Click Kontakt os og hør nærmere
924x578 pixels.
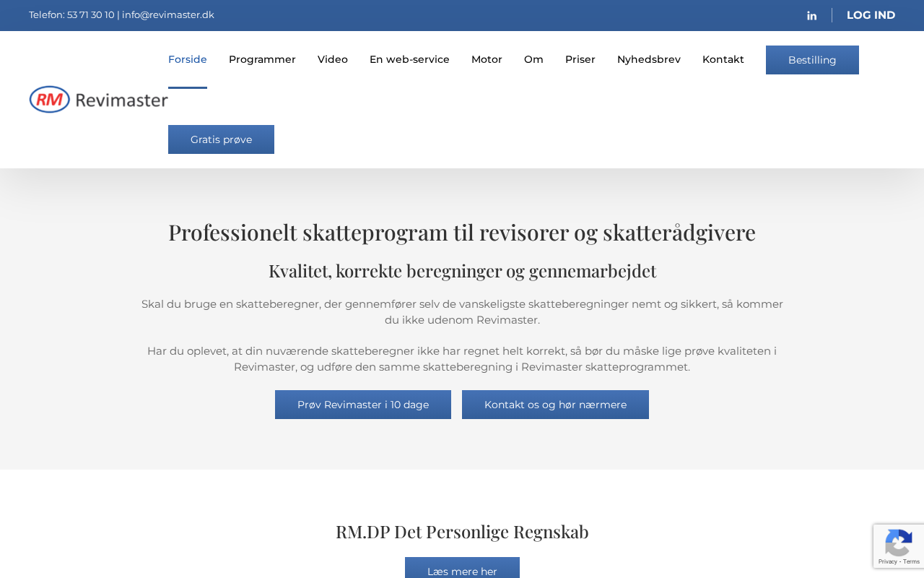(x=555, y=405)
